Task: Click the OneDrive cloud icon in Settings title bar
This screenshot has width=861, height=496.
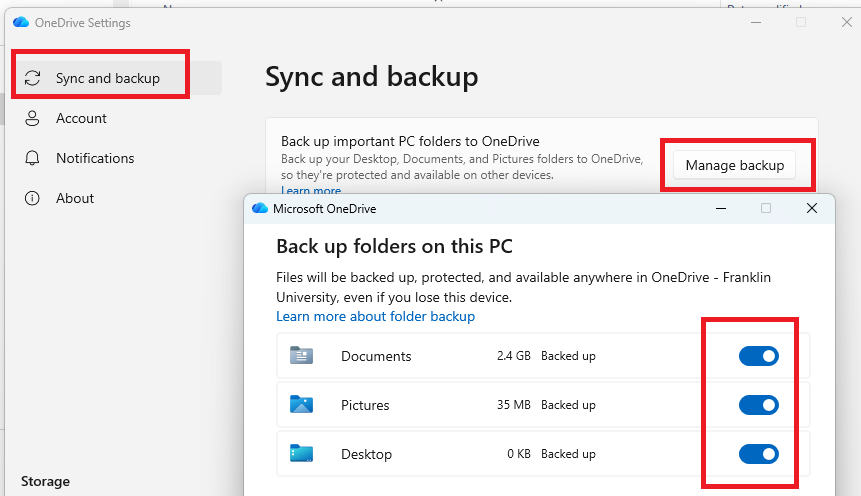Action: 21,22
